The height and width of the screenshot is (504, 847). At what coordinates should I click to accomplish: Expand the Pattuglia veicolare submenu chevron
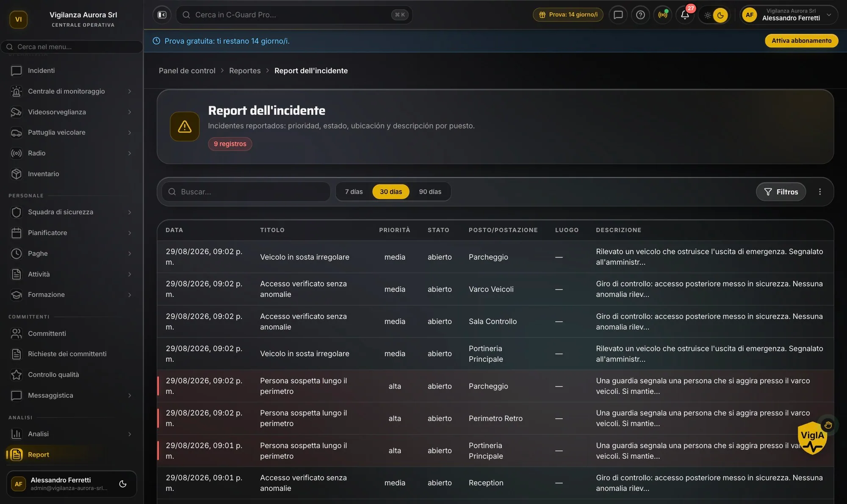coord(130,133)
